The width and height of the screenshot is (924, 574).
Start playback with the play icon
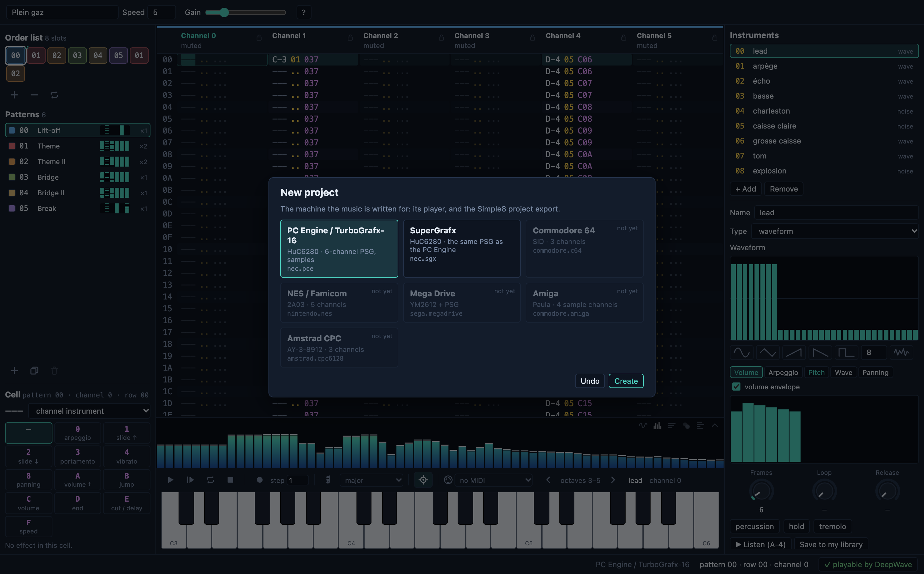tap(170, 480)
